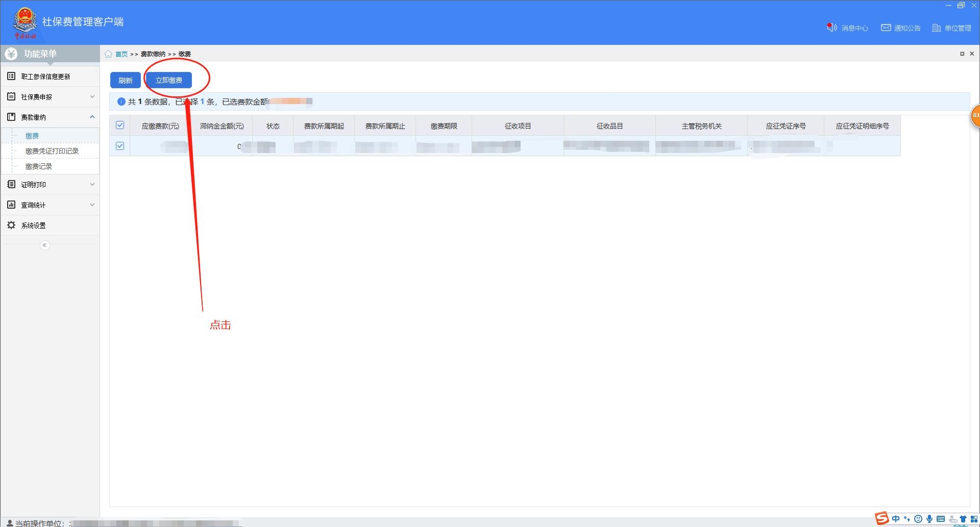This screenshot has width=980, height=527.
Task: Collapse the 费款缴纳 menu arrow
Action: pyautogui.click(x=92, y=117)
